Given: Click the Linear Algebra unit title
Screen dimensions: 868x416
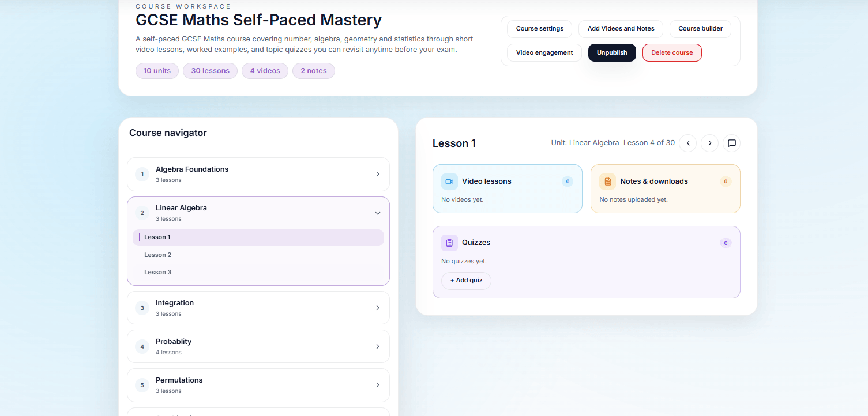Looking at the screenshot, I should point(181,208).
